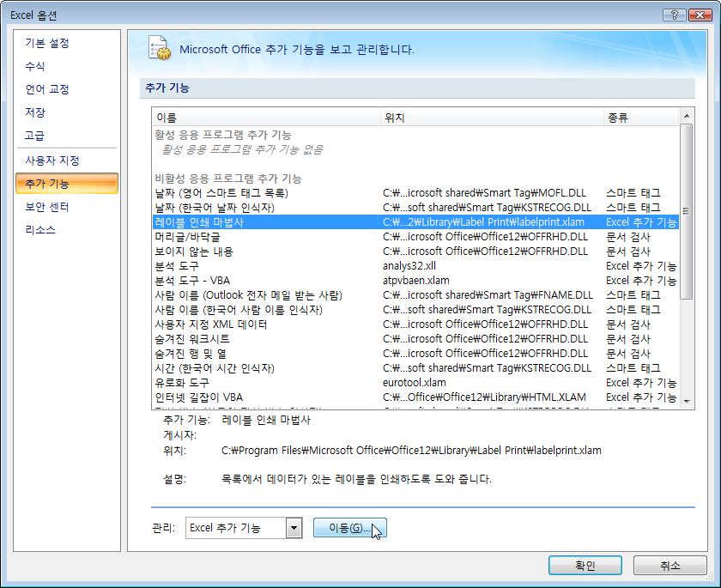The height and width of the screenshot is (588, 721).
Task: Click the help question mark button
Action: pyautogui.click(x=674, y=15)
